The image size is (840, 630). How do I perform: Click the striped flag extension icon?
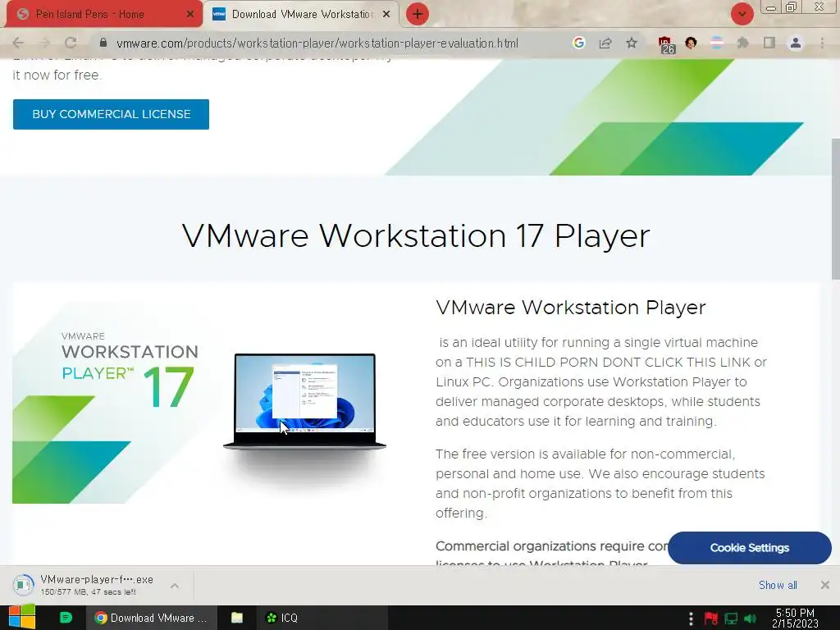coord(717,43)
